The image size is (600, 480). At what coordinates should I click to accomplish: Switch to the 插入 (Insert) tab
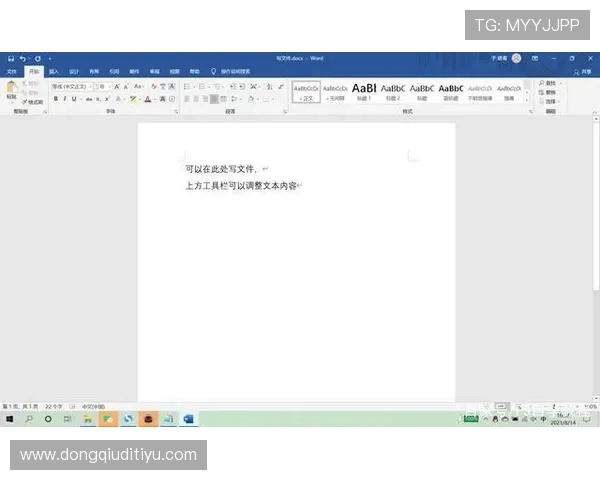(x=54, y=72)
